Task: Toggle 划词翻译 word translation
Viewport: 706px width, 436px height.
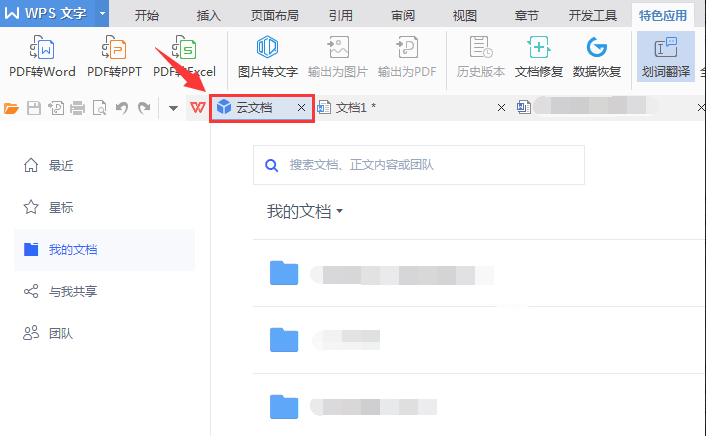Action: pyautogui.click(x=665, y=57)
